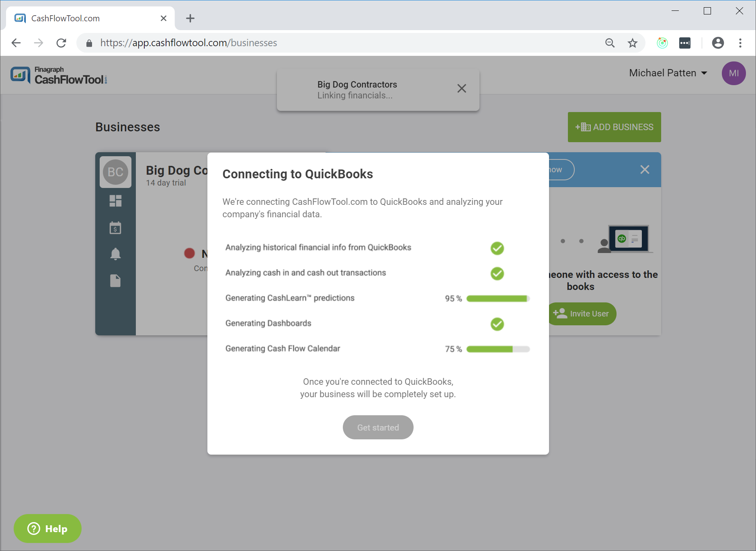Dismiss the Linking financials notification
756x551 pixels.
point(462,89)
